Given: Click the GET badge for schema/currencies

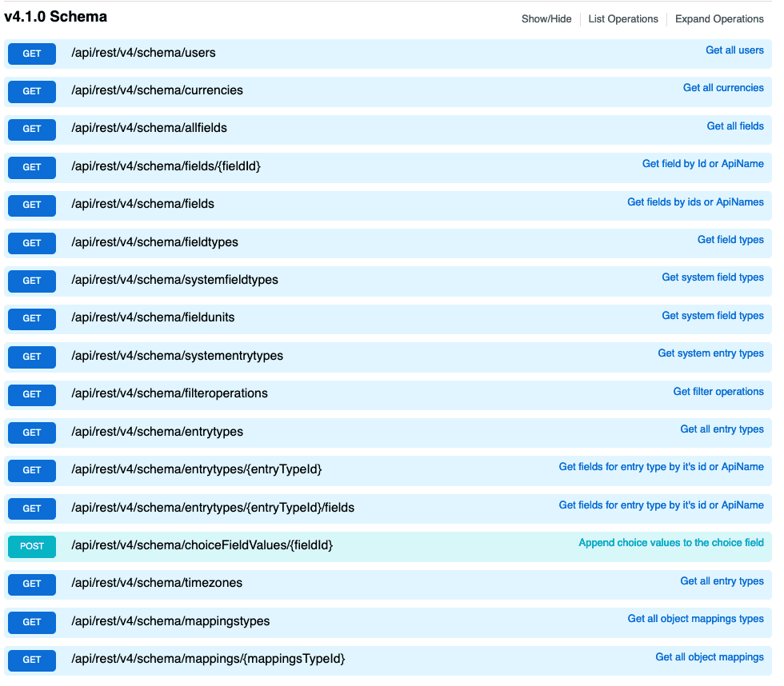Looking at the screenshot, I should click(31, 91).
